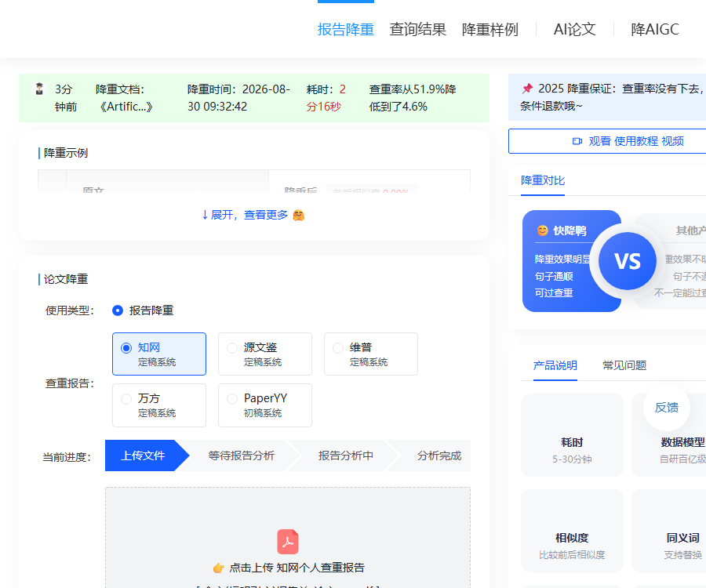The image size is (706, 588).
Task: Click the red pushpin guarantee icon
Action: click(x=527, y=88)
